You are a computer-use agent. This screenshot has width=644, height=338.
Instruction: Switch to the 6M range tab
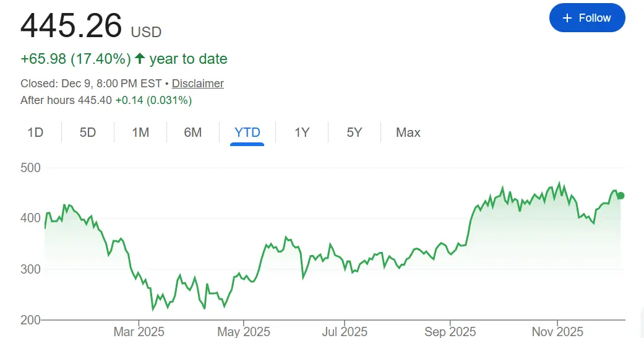[193, 132]
